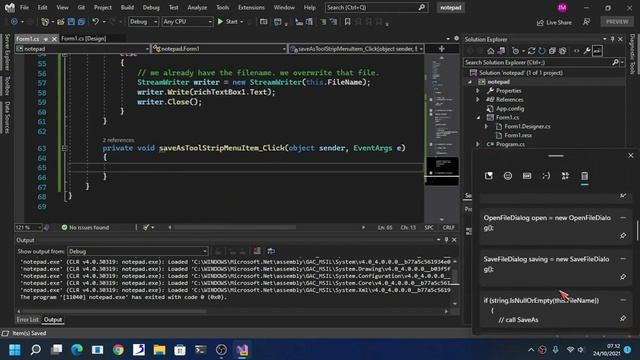Click the Open File icon in toolbar
This screenshot has width=640, height=360.
[60, 22]
